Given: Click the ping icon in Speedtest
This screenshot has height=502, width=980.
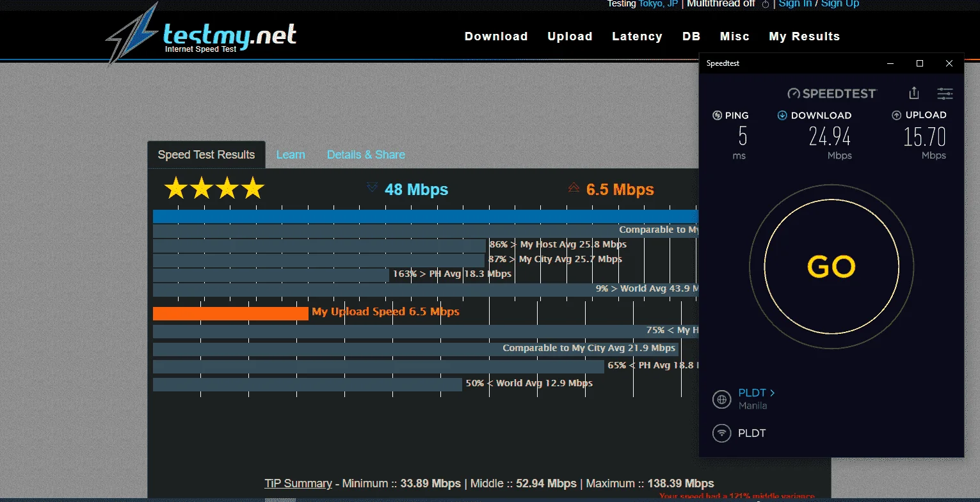Looking at the screenshot, I should click(x=717, y=115).
